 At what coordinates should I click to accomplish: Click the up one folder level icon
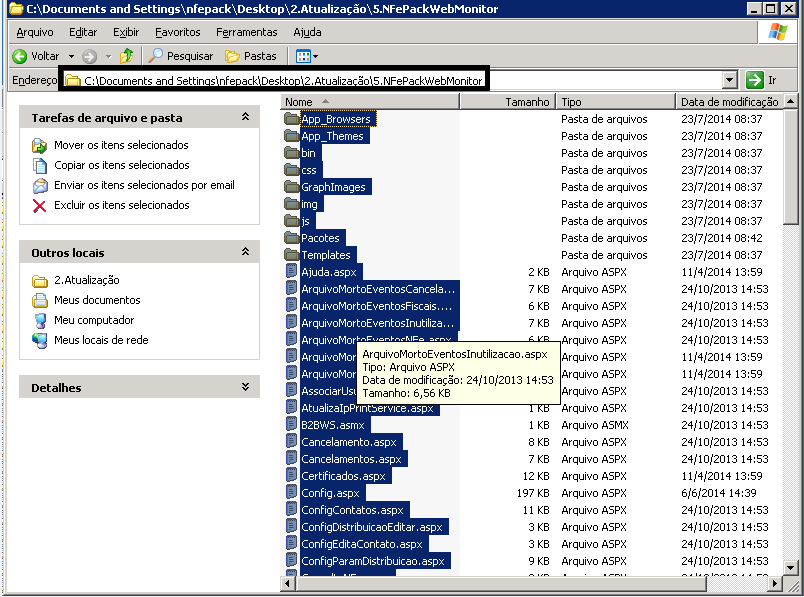(126, 56)
